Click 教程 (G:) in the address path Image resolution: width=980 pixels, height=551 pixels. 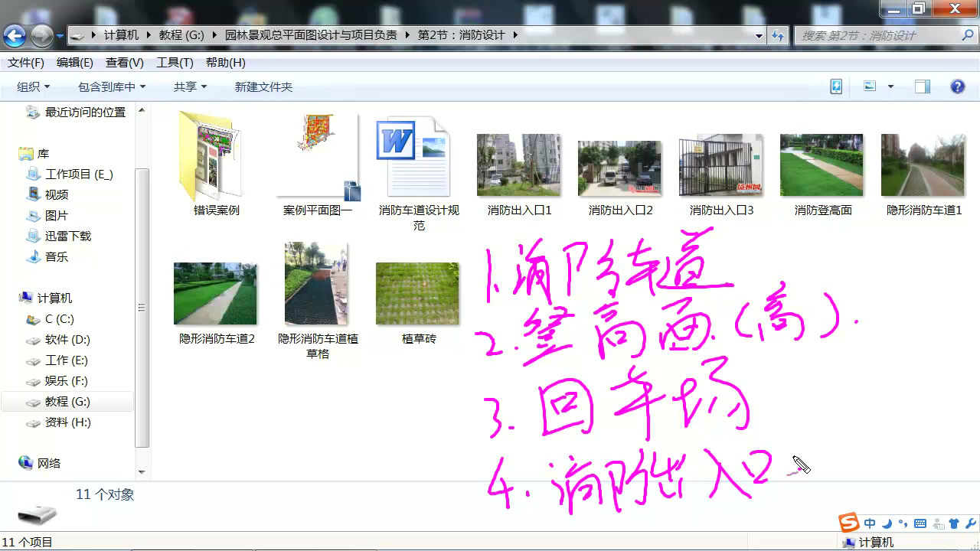[181, 35]
